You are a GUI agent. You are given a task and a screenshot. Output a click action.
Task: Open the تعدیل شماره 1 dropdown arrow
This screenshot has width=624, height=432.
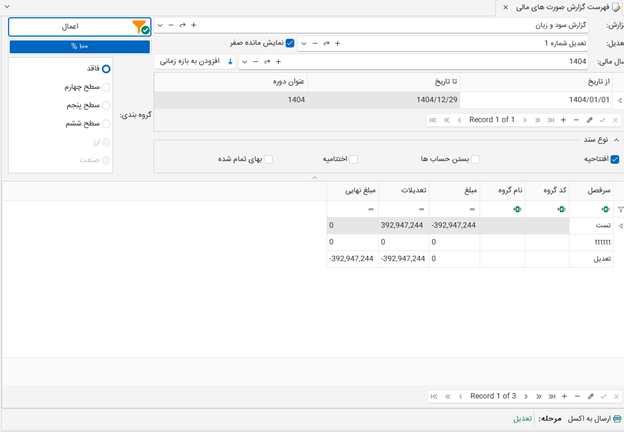[304, 43]
